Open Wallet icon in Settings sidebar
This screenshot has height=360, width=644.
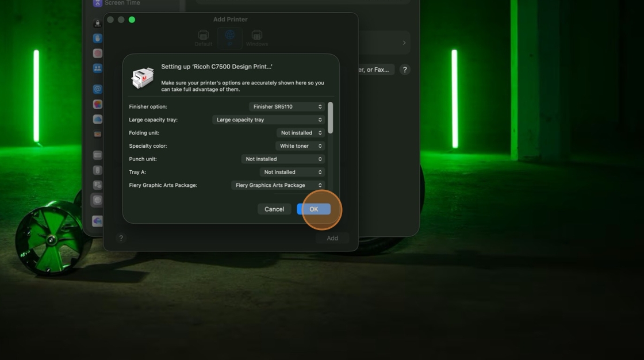(97, 134)
